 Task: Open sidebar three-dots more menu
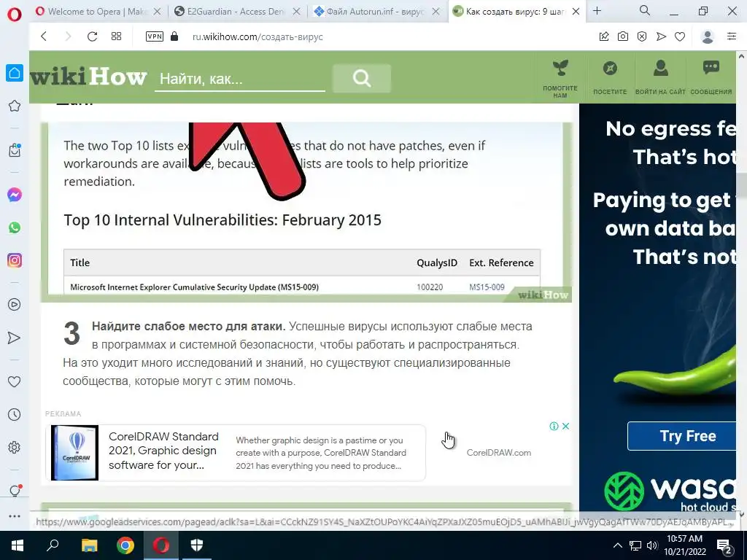pyautogui.click(x=15, y=516)
